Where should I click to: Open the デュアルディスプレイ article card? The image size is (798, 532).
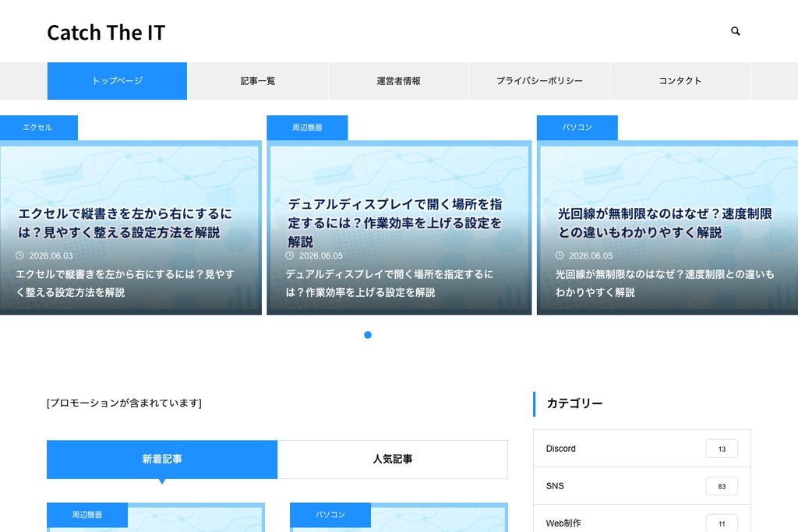click(x=399, y=227)
